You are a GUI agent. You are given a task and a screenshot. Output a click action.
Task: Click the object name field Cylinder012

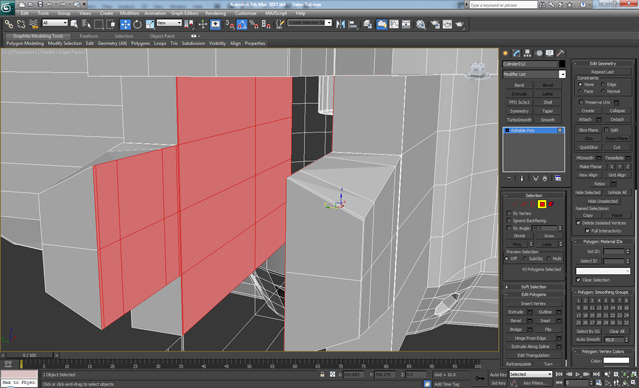pos(529,64)
